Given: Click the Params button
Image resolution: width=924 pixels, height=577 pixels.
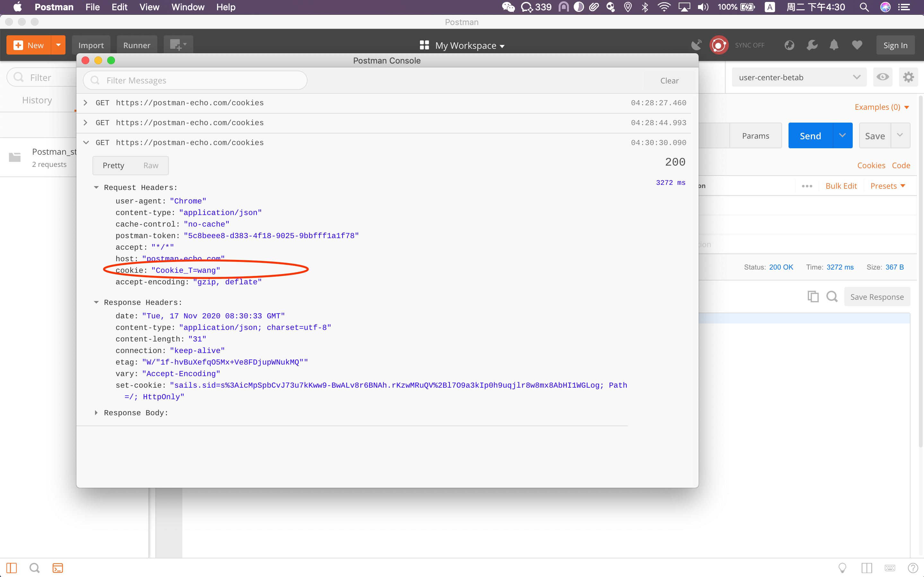Looking at the screenshot, I should tap(755, 135).
